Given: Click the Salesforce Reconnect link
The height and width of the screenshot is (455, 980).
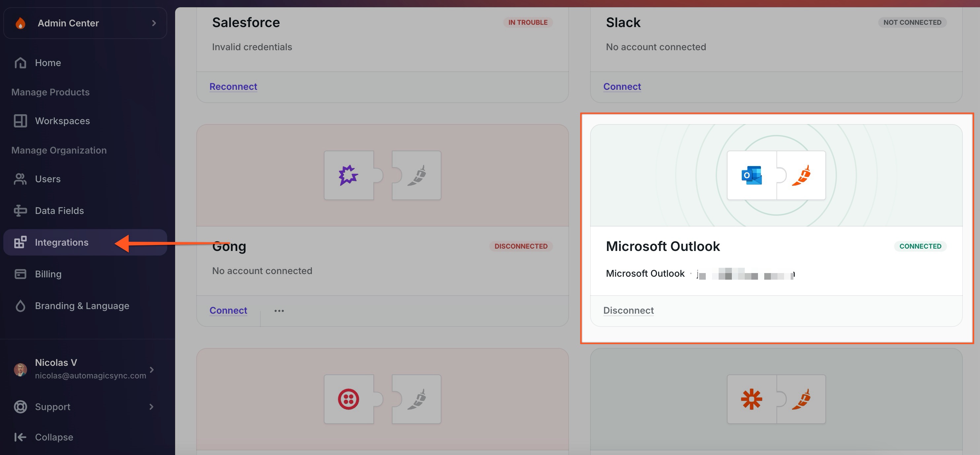Looking at the screenshot, I should point(233,87).
